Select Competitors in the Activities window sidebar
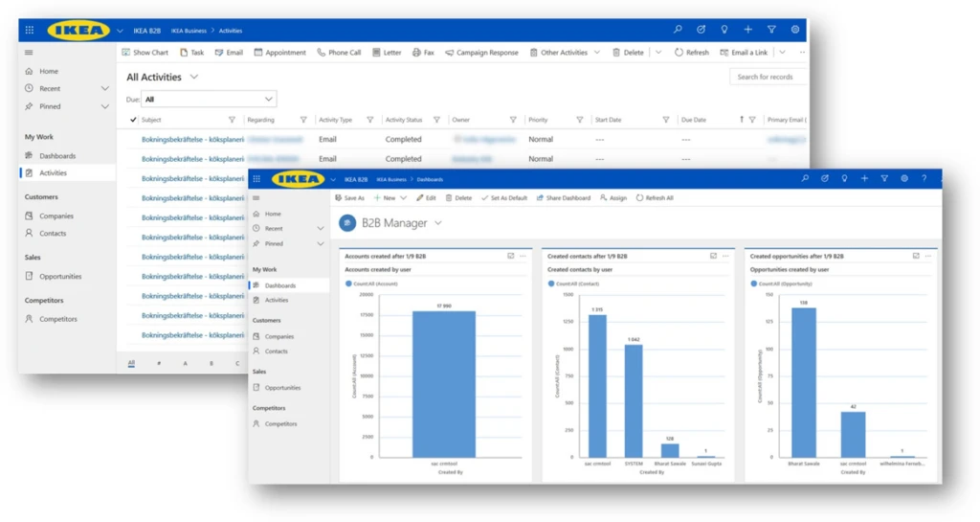Screen dimensions: 980x522 pos(57,319)
